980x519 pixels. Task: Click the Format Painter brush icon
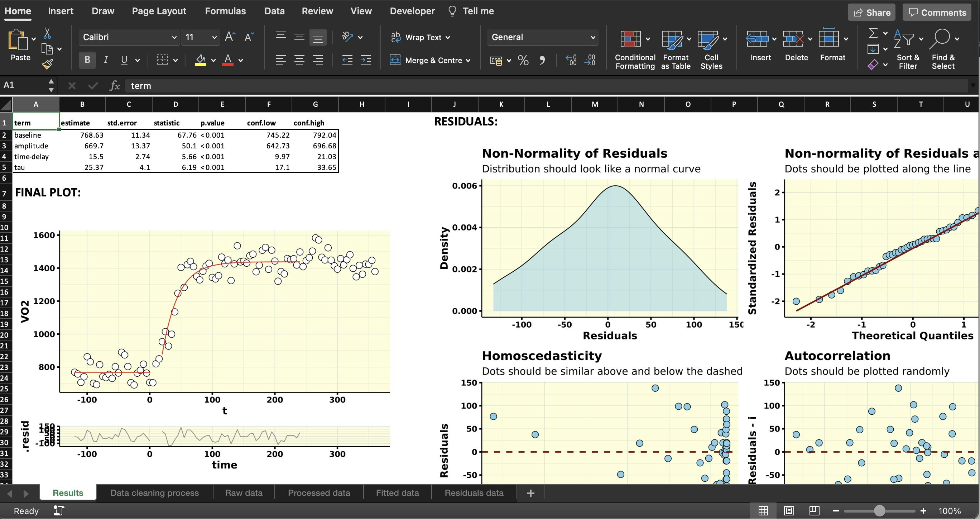(47, 65)
